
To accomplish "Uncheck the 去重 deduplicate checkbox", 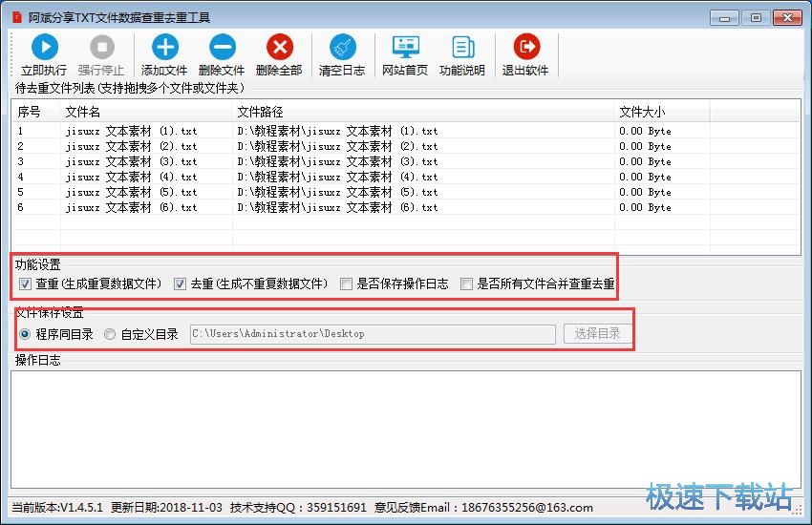I will tap(180, 283).
